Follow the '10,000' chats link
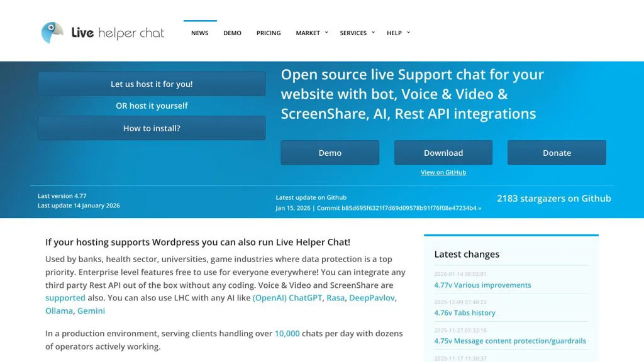 pos(287,333)
